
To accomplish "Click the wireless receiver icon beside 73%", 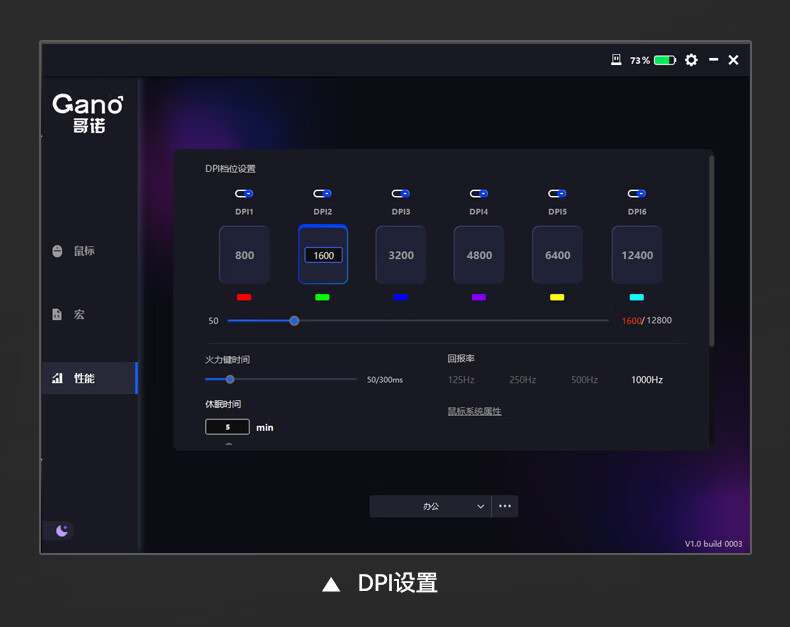I will pos(616,60).
